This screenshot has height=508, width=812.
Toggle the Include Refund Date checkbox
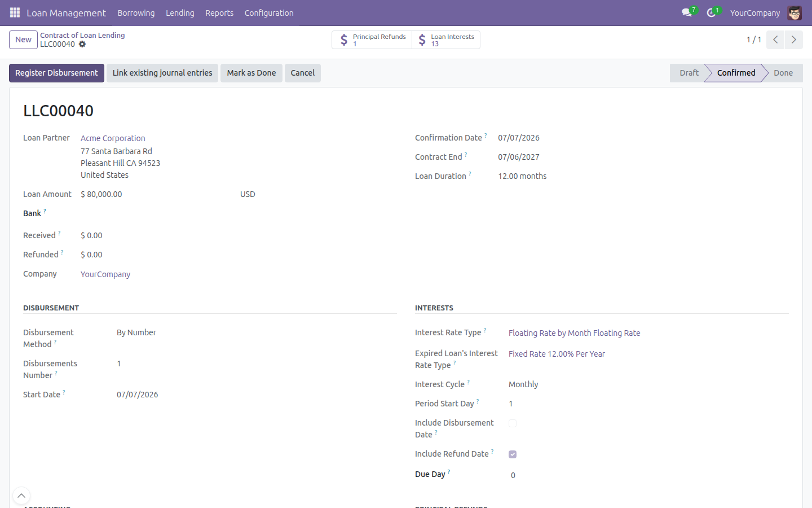513,454
